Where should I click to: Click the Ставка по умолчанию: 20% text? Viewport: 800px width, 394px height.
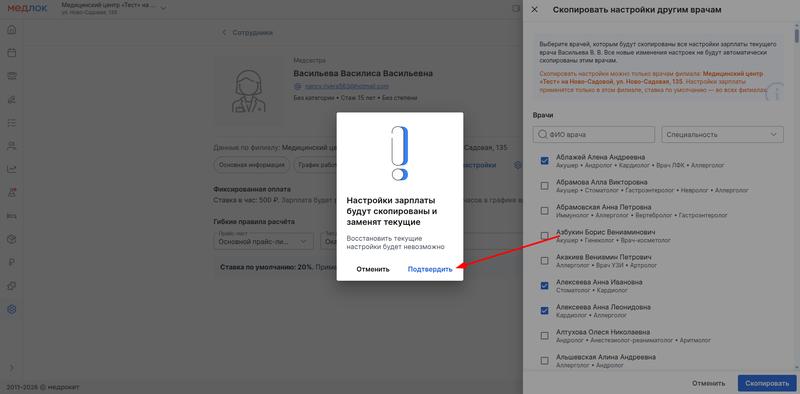coord(266,267)
